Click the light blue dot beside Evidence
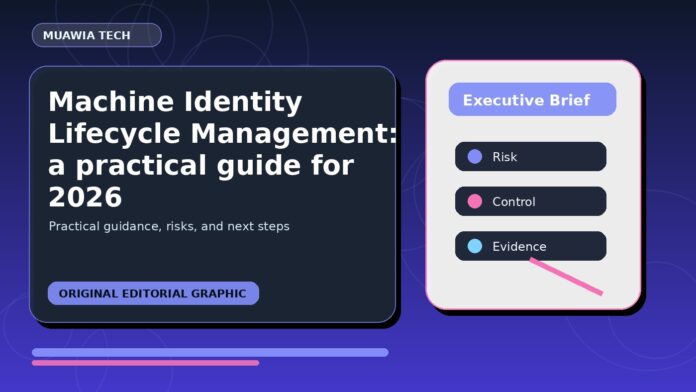 click(x=475, y=246)
